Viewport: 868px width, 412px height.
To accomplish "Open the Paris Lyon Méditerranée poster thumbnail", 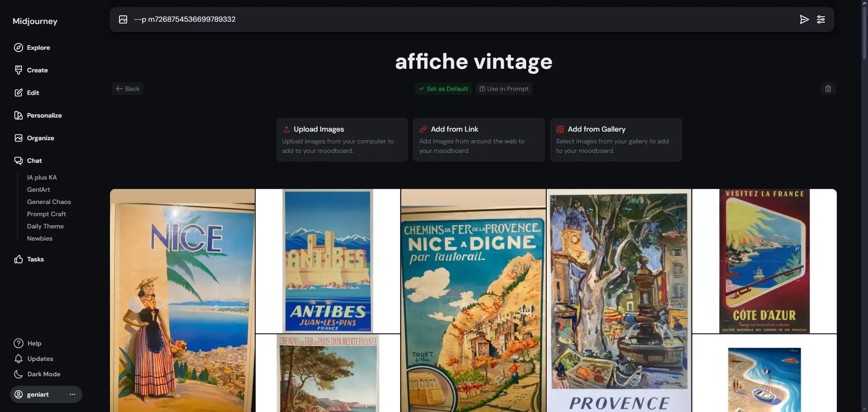I will click(x=328, y=373).
